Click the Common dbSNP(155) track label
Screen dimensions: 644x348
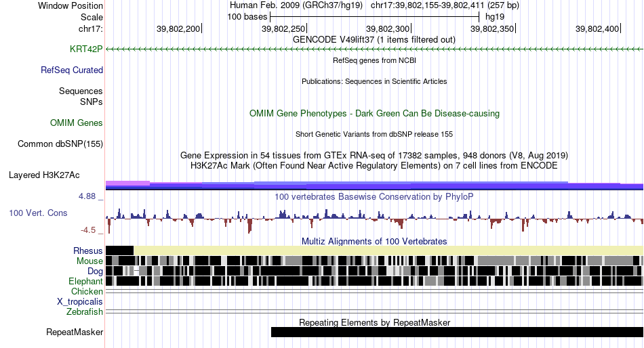coord(60,144)
